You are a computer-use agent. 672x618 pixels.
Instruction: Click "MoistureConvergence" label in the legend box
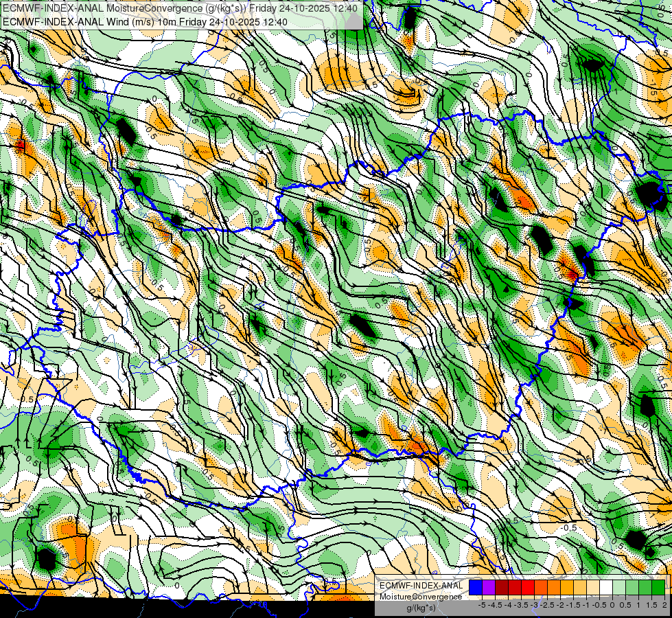[x=421, y=597]
